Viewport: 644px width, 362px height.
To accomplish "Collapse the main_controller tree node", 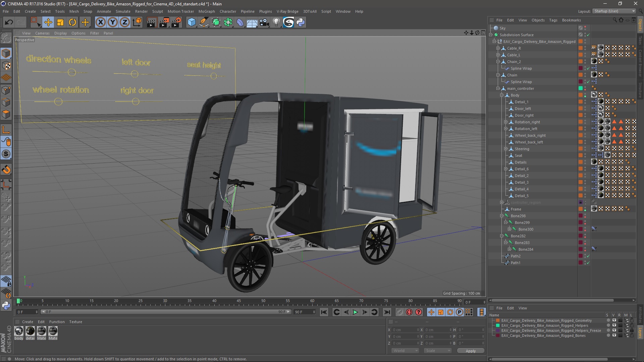I will pyautogui.click(x=498, y=88).
